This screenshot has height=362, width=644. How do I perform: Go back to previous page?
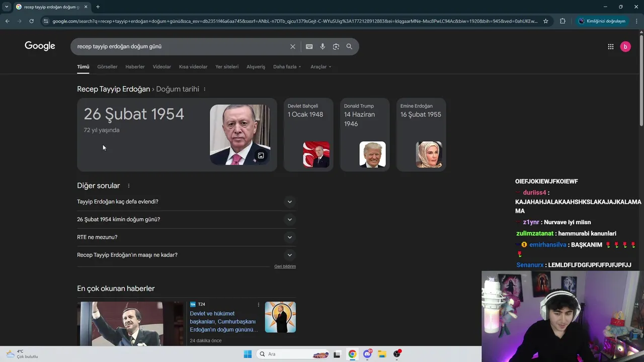[7, 21]
